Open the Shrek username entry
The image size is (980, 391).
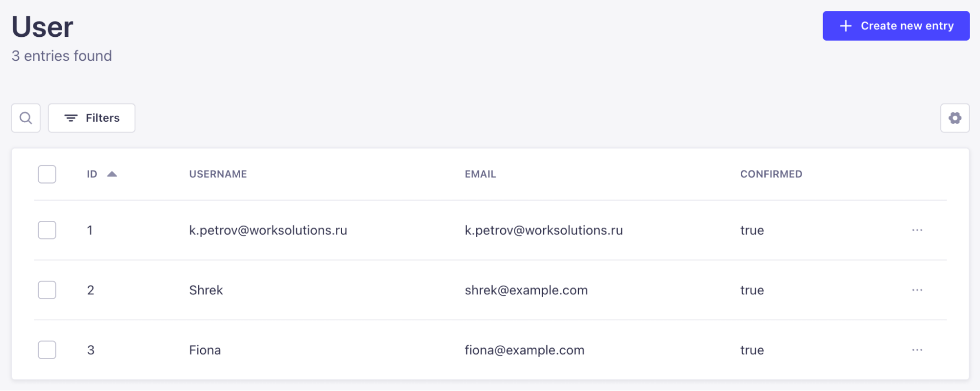pos(206,290)
